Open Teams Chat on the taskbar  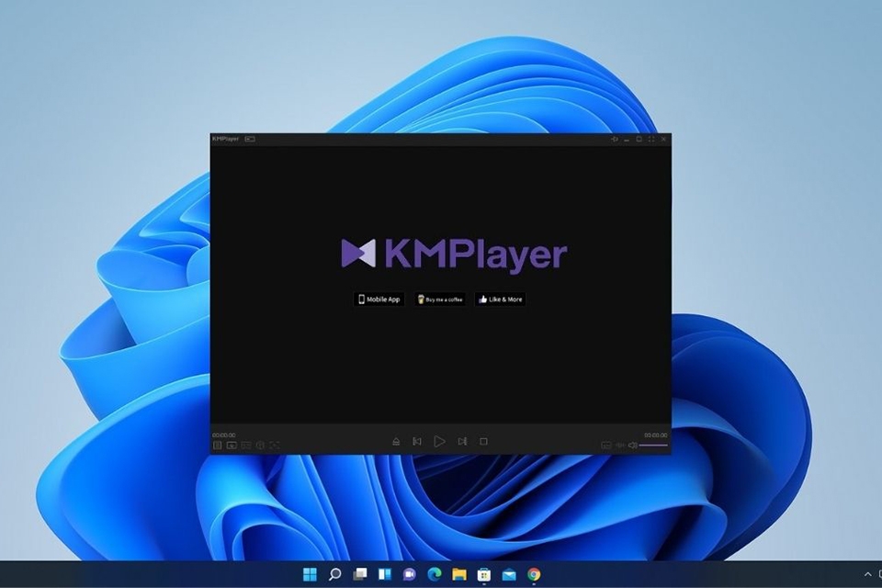[410, 574]
